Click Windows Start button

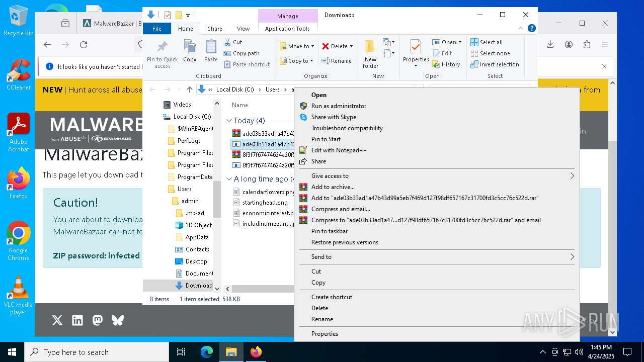(x=12, y=352)
